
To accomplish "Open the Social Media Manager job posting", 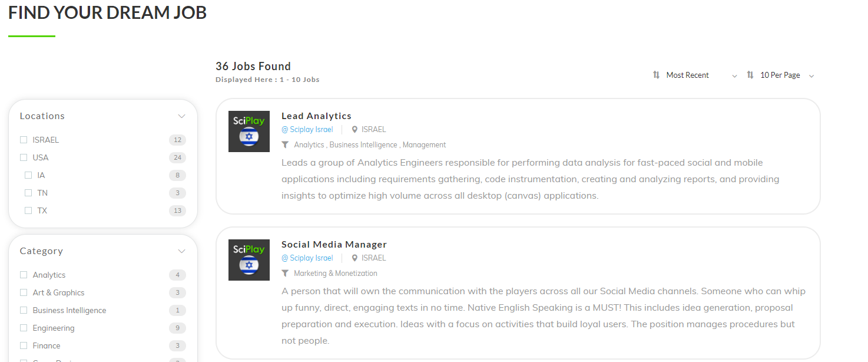I will pyautogui.click(x=334, y=245).
